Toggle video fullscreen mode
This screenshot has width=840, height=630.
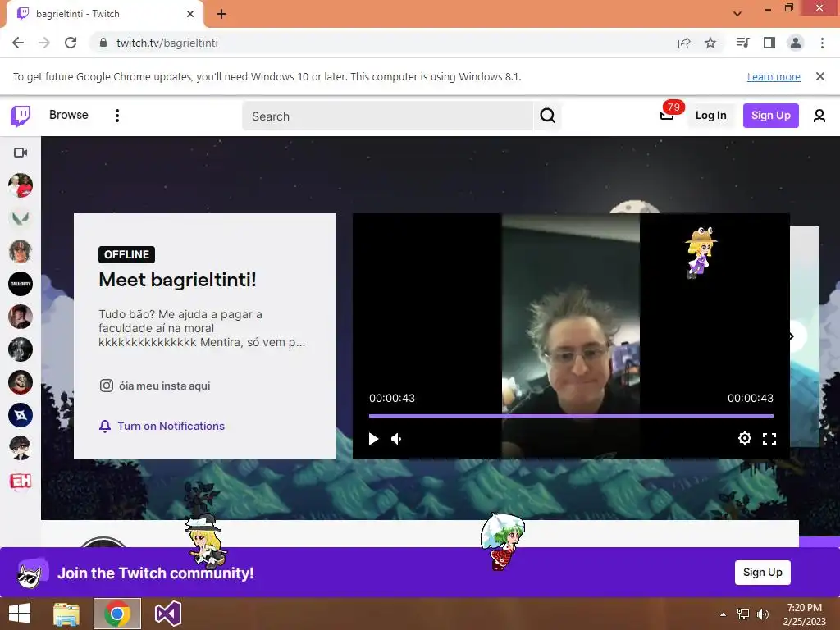point(769,439)
